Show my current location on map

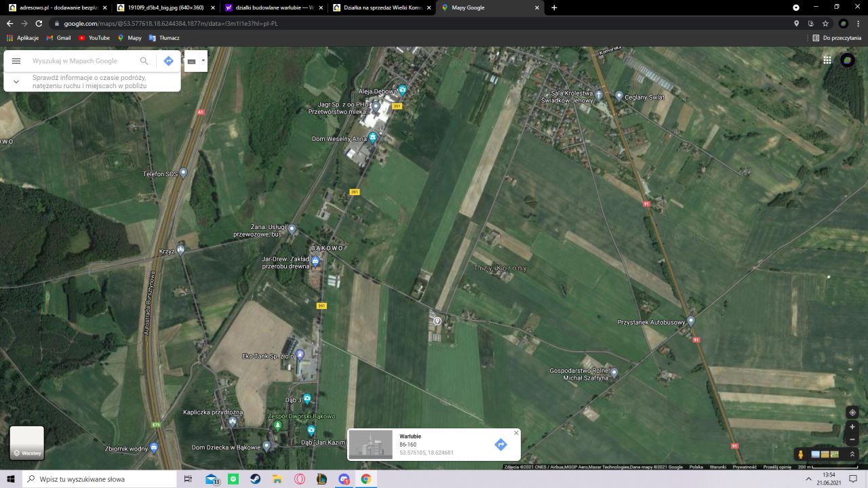coord(852,412)
